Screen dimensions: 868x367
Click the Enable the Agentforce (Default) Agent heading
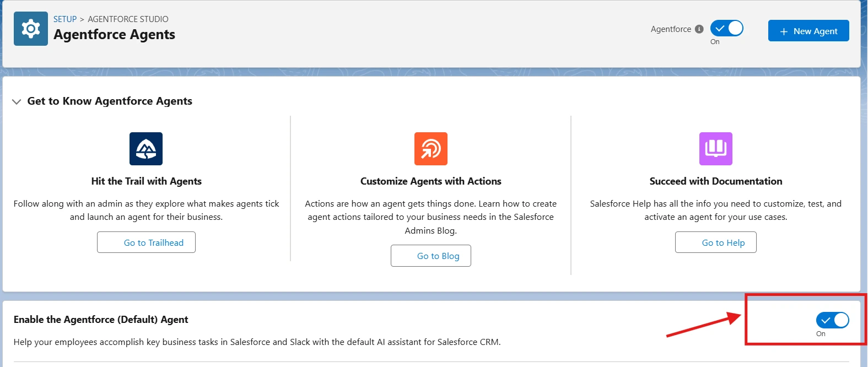pyautogui.click(x=101, y=320)
